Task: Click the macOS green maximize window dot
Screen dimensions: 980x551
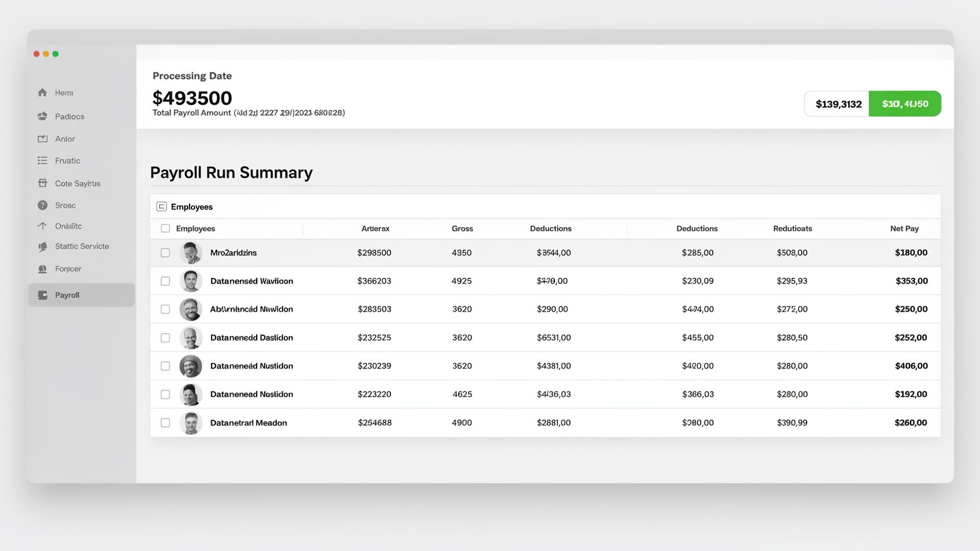Action: tap(56, 54)
